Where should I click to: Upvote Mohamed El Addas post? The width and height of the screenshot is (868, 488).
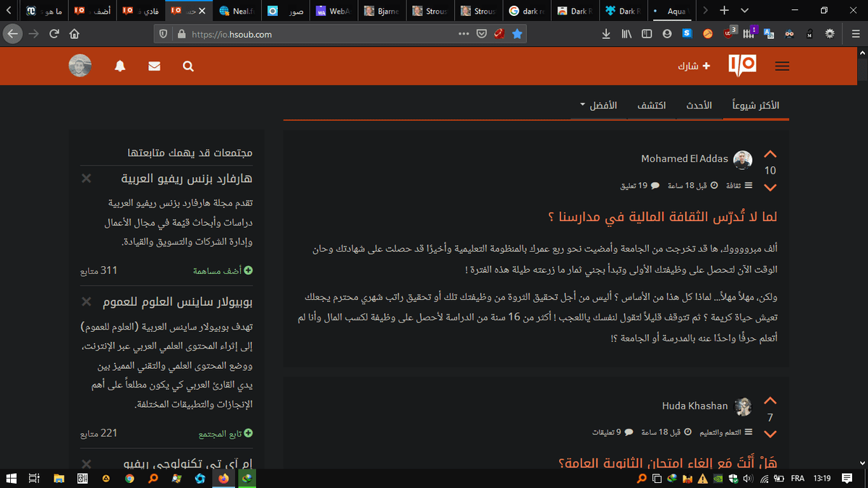point(770,154)
